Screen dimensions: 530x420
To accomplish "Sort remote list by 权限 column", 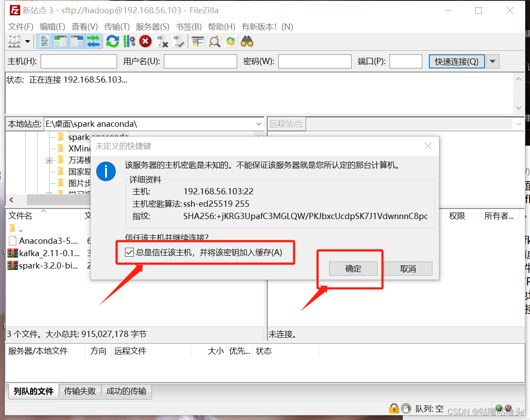I will click(462, 216).
